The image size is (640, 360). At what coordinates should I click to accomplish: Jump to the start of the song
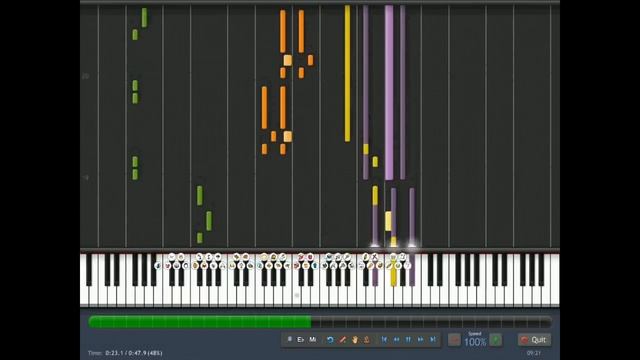[384, 340]
